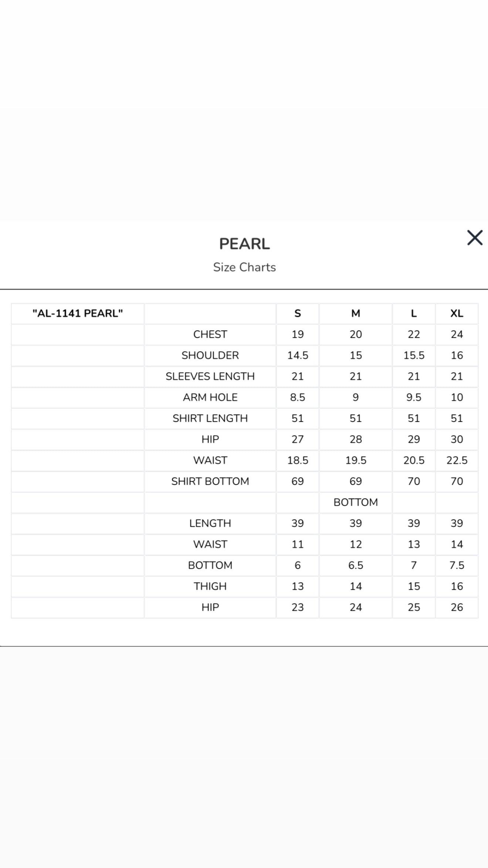Click the XL size column header
Screen dimensions: 488x868
(457, 313)
